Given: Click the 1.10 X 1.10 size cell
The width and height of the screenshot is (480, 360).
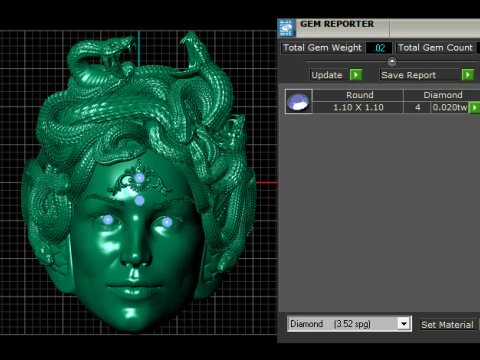Looking at the screenshot, I should coord(358,107).
